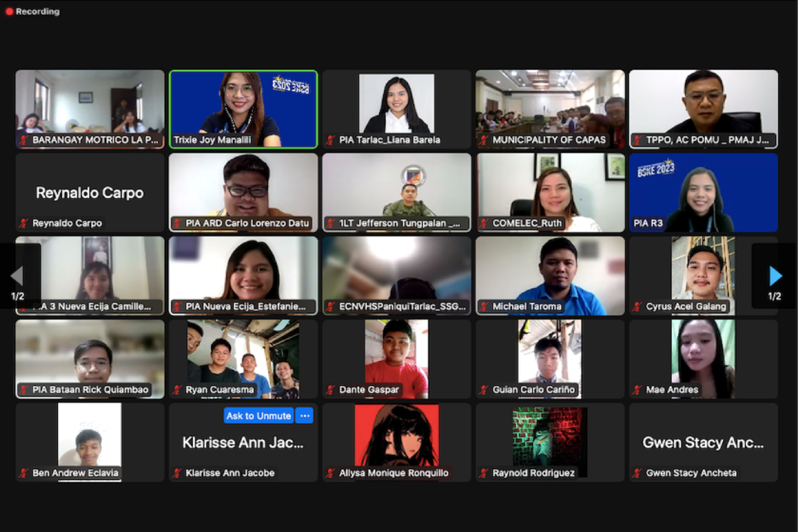The image size is (798, 532).
Task: Click the Cyrus Acel Galang name label
Action: [686, 307]
